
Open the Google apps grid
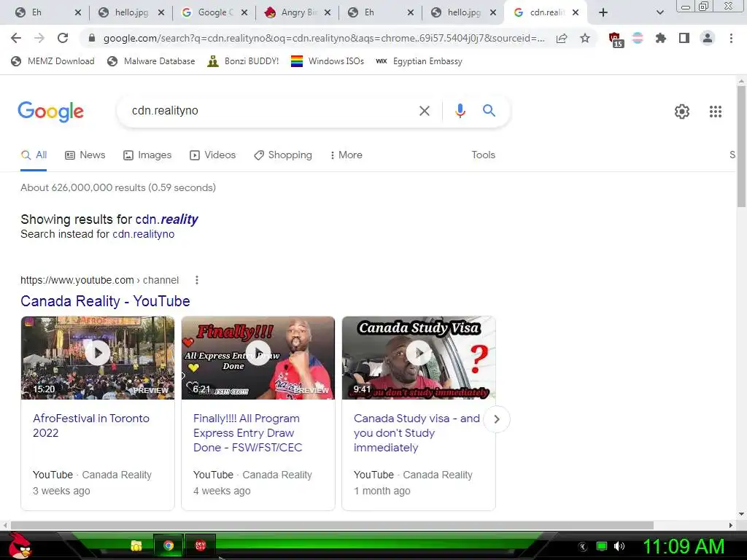click(715, 112)
